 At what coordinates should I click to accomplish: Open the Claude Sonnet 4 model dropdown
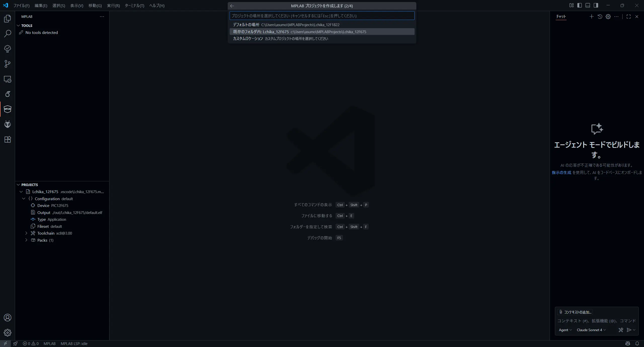[591, 330]
